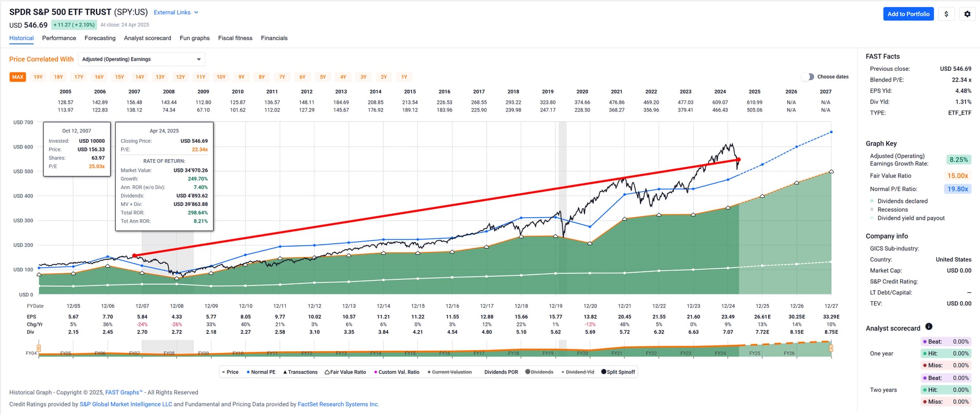Screen dimensions: 980x415
Task: Grab the left handle of range navigator
Action: click(x=39, y=348)
